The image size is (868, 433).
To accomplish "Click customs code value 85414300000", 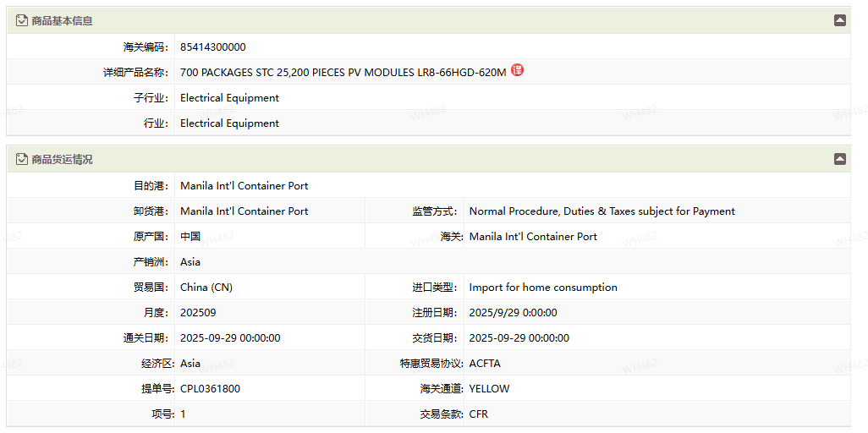I will click(213, 47).
